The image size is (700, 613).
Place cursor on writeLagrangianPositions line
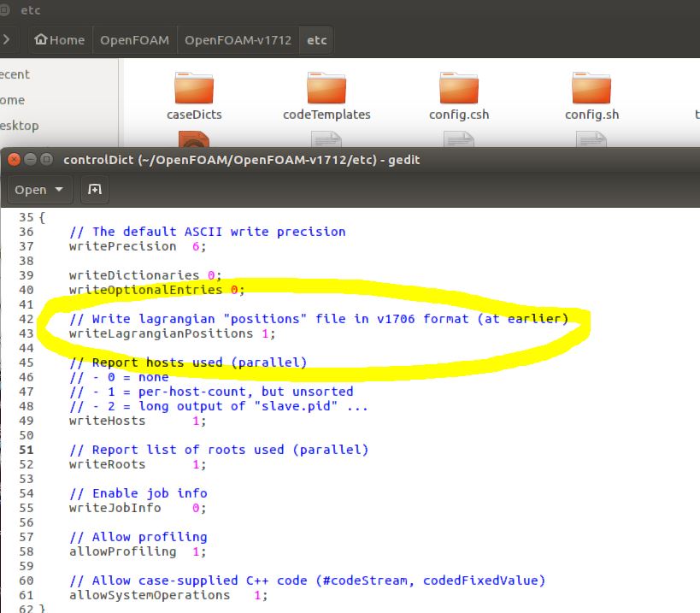(x=171, y=333)
